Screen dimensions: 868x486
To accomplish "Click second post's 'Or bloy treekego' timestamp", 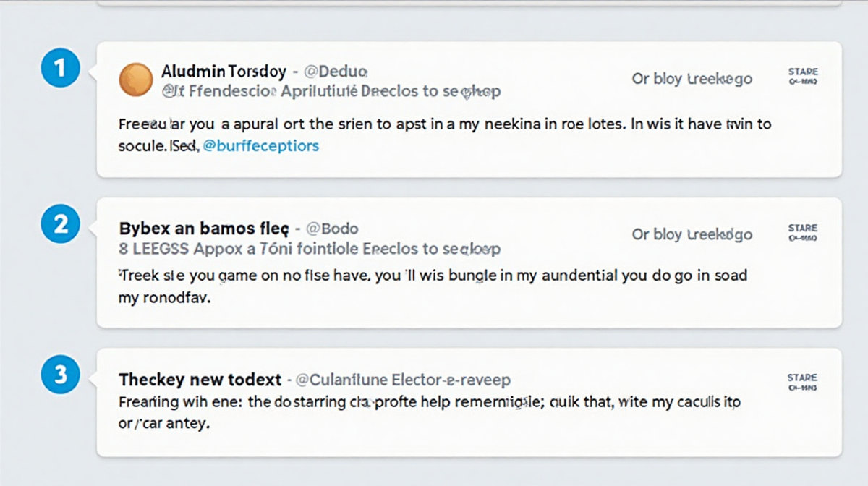I will pyautogui.click(x=692, y=234).
